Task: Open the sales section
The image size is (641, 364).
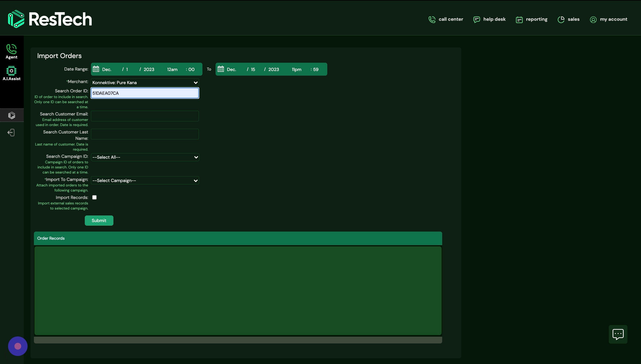Action: click(569, 19)
